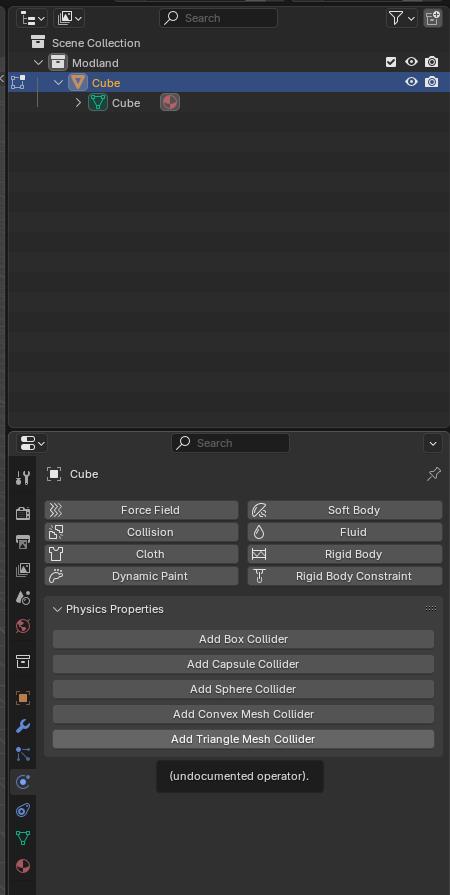Collapse the Cube object row
Image resolution: width=450 pixels, height=895 pixels.
[58, 83]
